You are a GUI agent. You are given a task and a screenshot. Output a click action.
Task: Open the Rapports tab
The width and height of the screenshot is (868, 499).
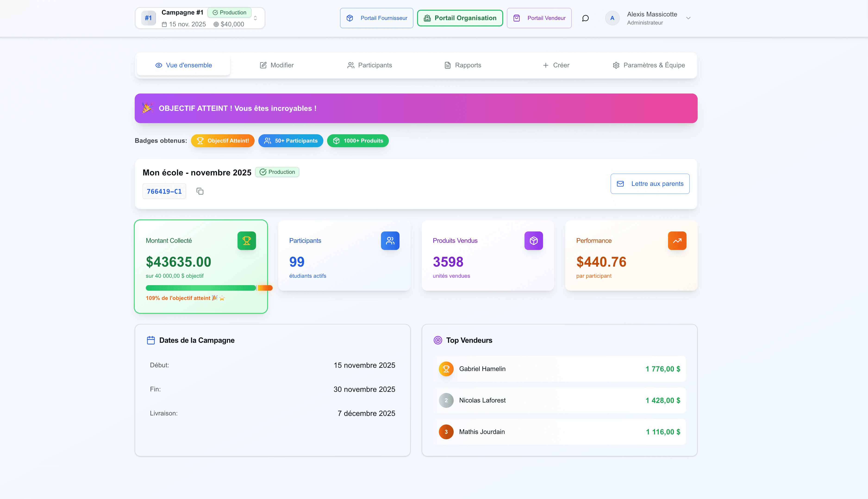pos(463,65)
